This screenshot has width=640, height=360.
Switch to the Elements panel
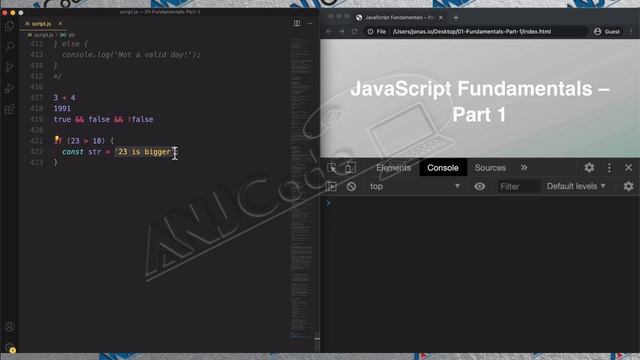point(393,168)
